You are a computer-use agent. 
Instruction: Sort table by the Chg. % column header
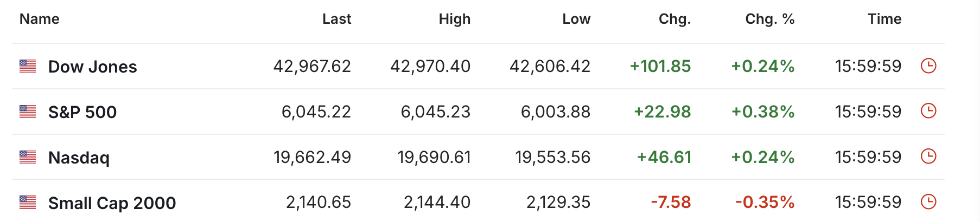[770, 19]
